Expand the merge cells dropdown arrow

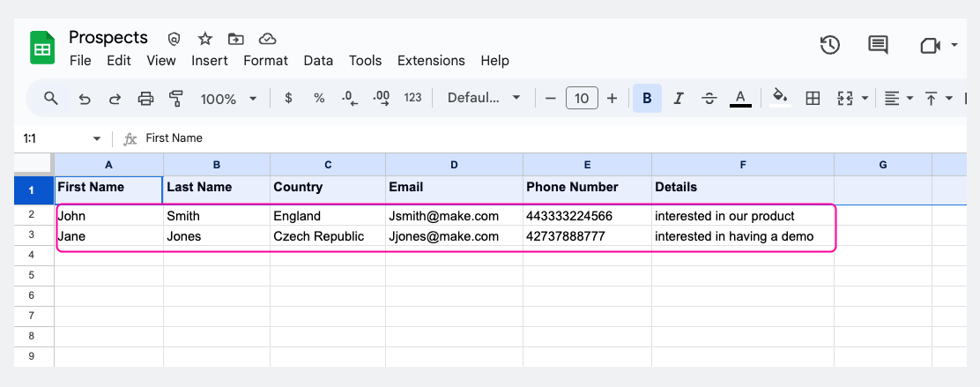click(865, 98)
